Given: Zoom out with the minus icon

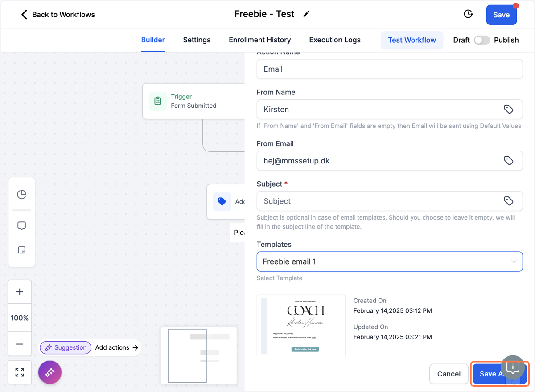Looking at the screenshot, I should point(20,344).
